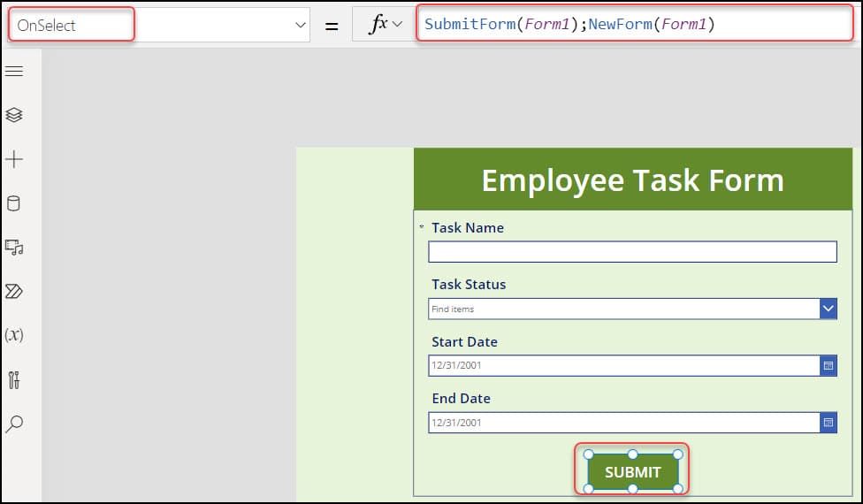The image size is (863, 504).
Task: Expand the Task Status combo box arrow
Action: (x=829, y=309)
